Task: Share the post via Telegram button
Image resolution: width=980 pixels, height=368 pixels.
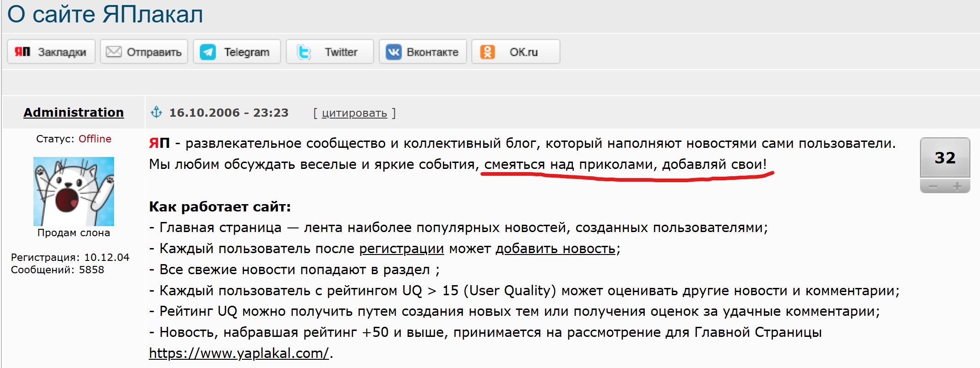Action: (237, 52)
